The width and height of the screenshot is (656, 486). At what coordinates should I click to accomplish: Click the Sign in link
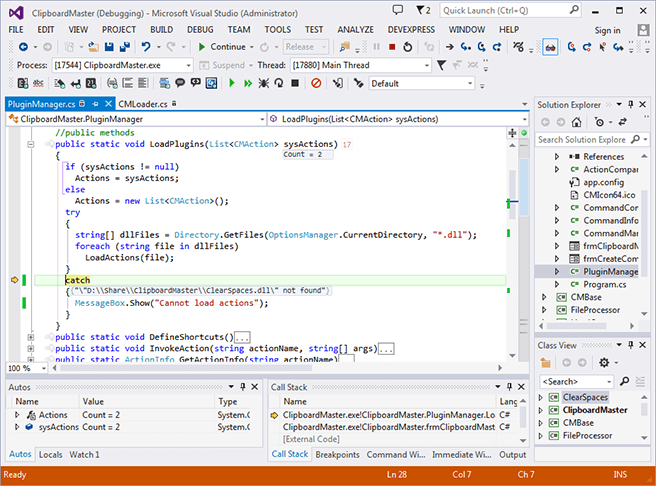click(x=607, y=30)
